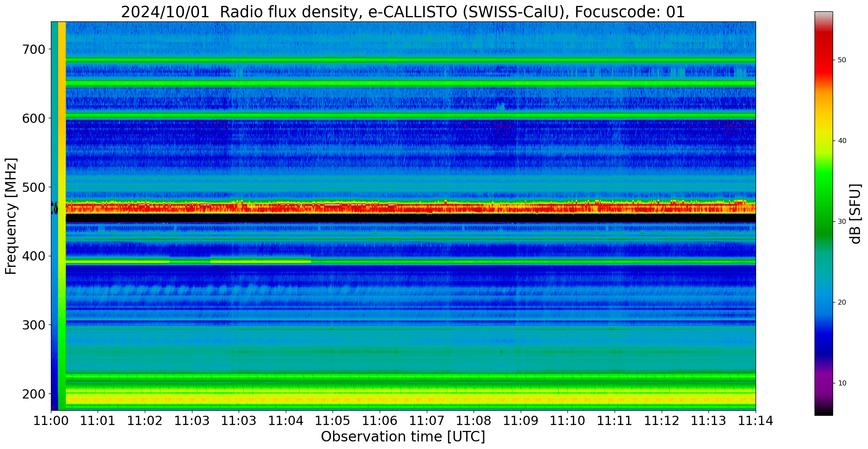Viewport: 868px width, 449px height.
Task: Click the 400 frequency tick label
Action: pyautogui.click(x=33, y=256)
